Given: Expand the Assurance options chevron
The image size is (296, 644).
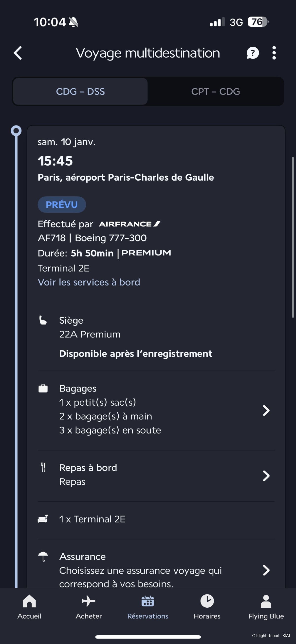Looking at the screenshot, I should coord(266,570).
